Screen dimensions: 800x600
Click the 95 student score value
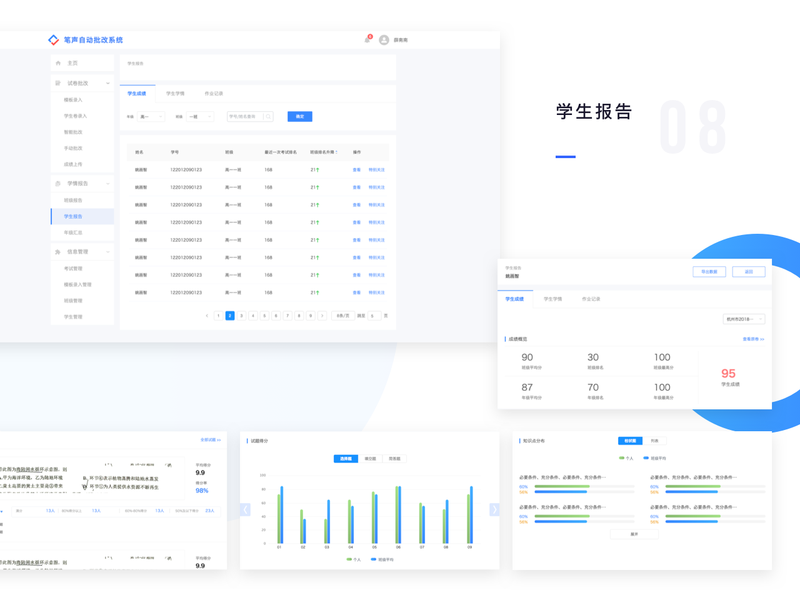tap(729, 373)
